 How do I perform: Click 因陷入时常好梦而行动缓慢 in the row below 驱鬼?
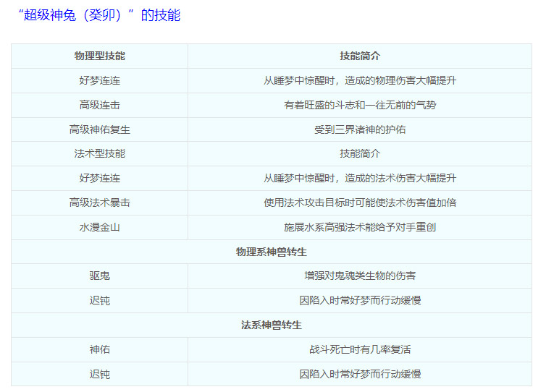[360, 300]
